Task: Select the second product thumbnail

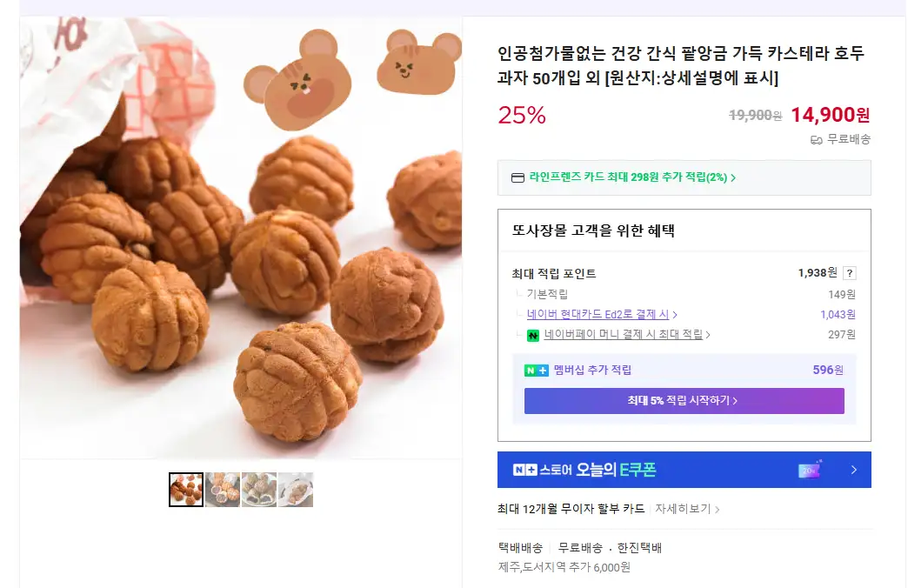Action: click(x=223, y=490)
